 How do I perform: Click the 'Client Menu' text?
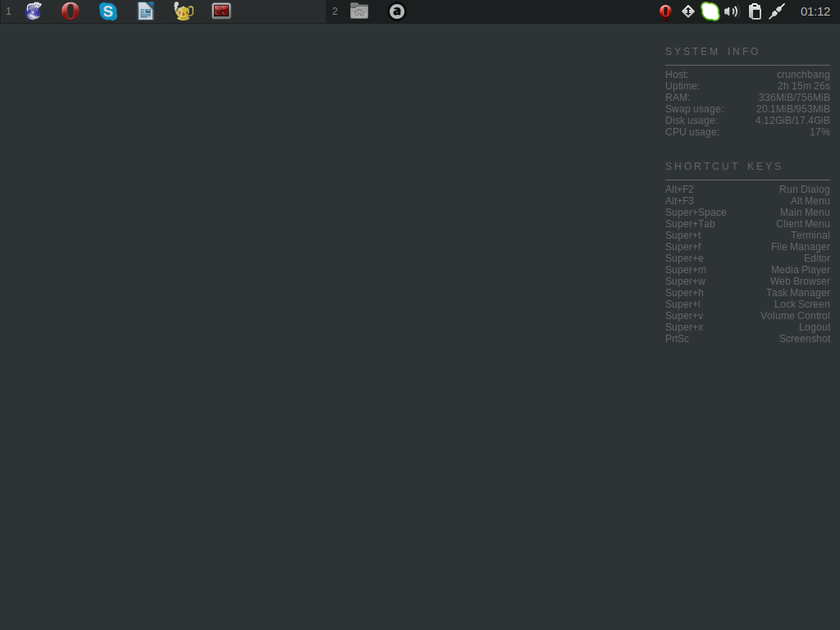pyautogui.click(x=802, y=224)
